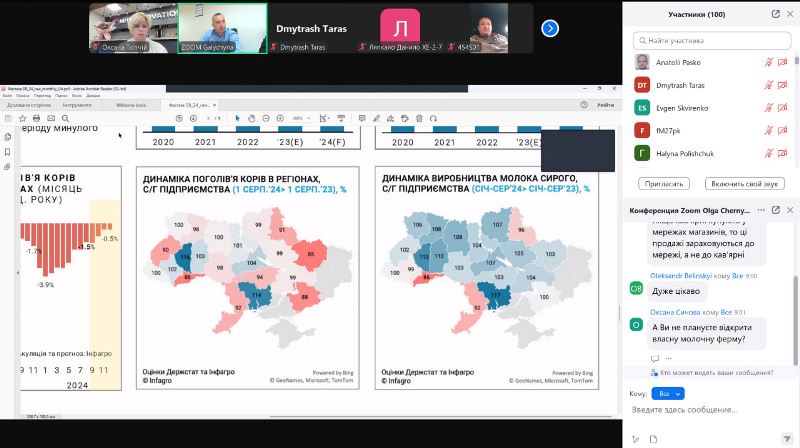Screen dimensions: 800x448
Task: Expand the collapsed Acrobat left pane arrow
Action: pos(18,272)
